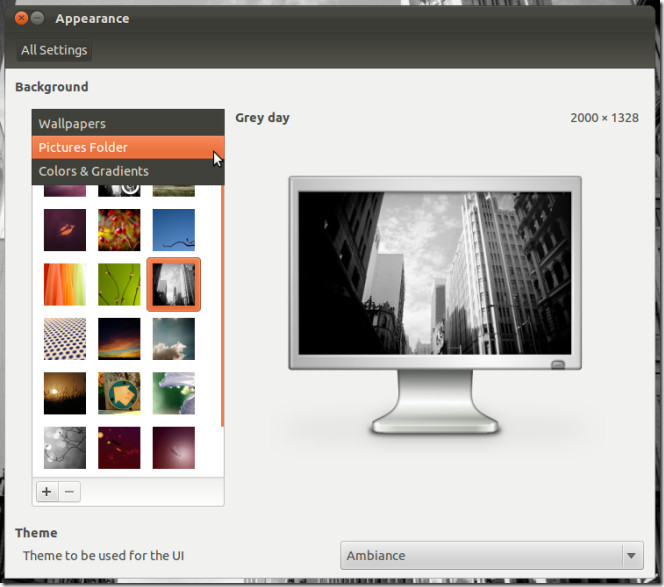Open the Ambiance theme dropdown

pyautogui.click(x=492, y=555)
